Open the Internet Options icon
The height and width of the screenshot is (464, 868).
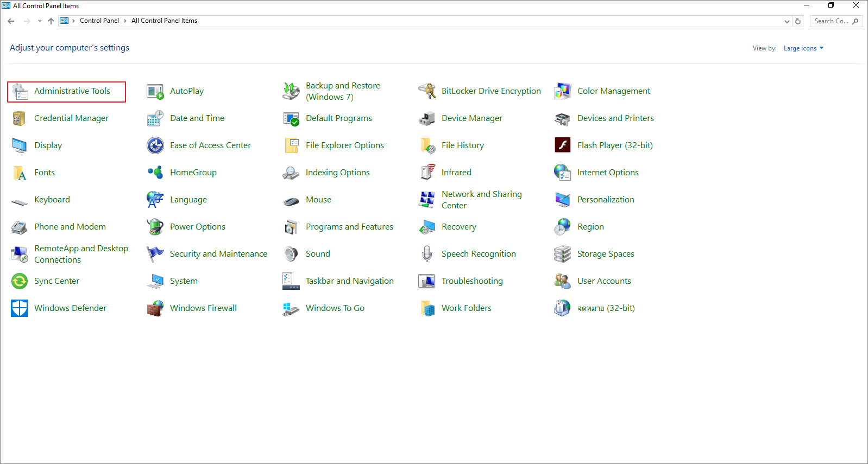point(563,173)
